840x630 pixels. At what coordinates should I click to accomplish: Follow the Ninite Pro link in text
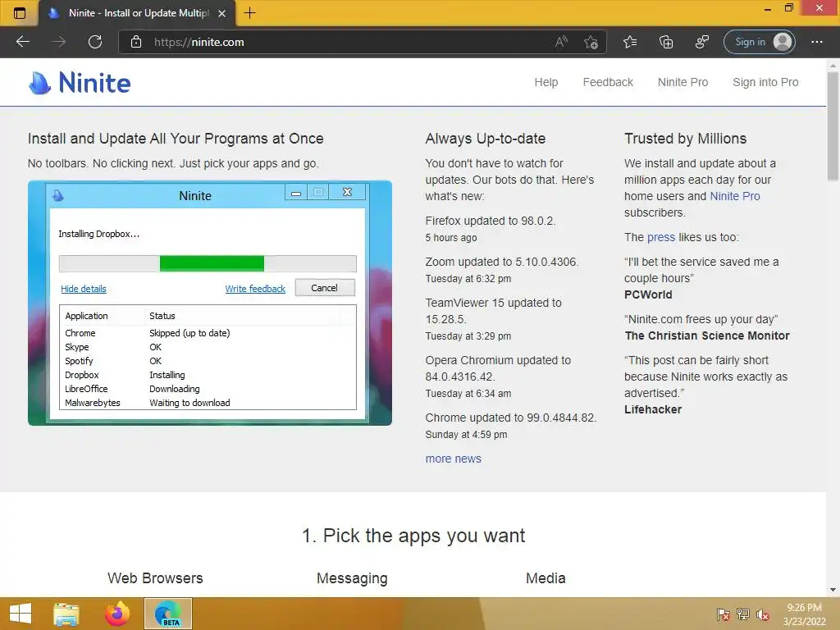[734, 196]
